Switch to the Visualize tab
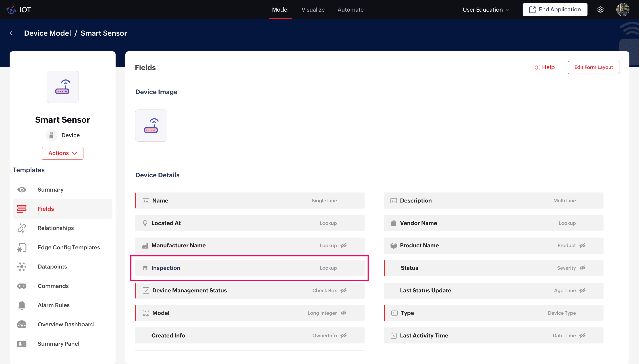The image size is (639, 364). coord(313,10)
